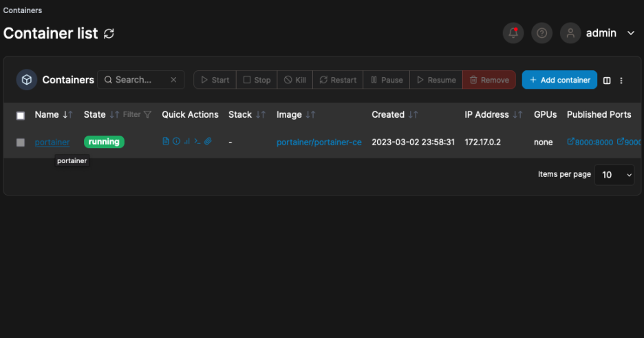Open the portainer/portainer-ce image link
Viewport: 644px width, 338px height.
point(319,142)
